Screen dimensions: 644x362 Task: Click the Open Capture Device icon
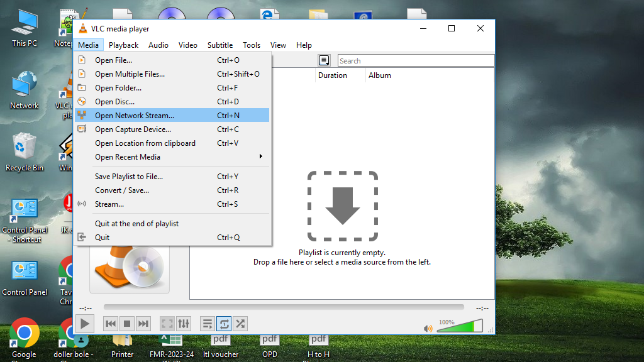pyautogui.click(x=82, y=129)
